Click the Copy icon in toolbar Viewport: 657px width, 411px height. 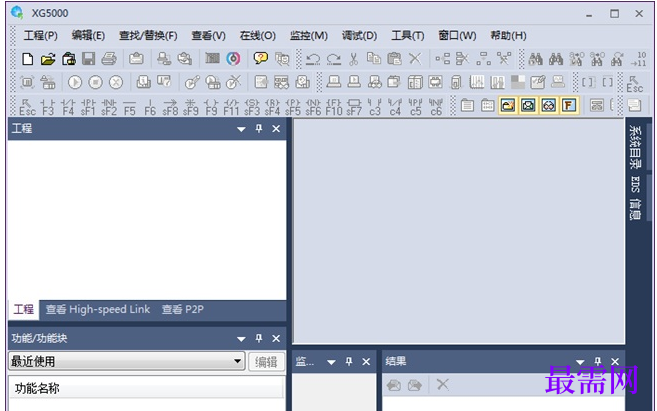tap(374, 59)
